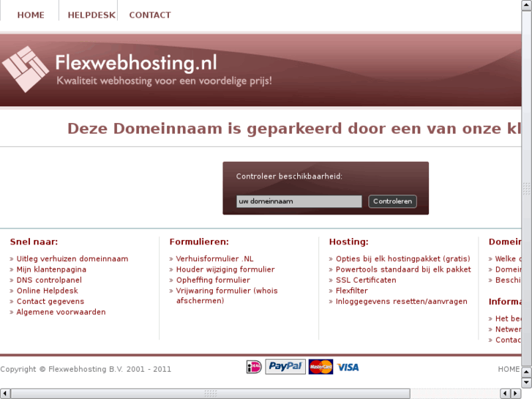The image size is (532, 399).
Task: Click the Copyright Flexwebhosting B.V. text
Action: click(86, 369)
